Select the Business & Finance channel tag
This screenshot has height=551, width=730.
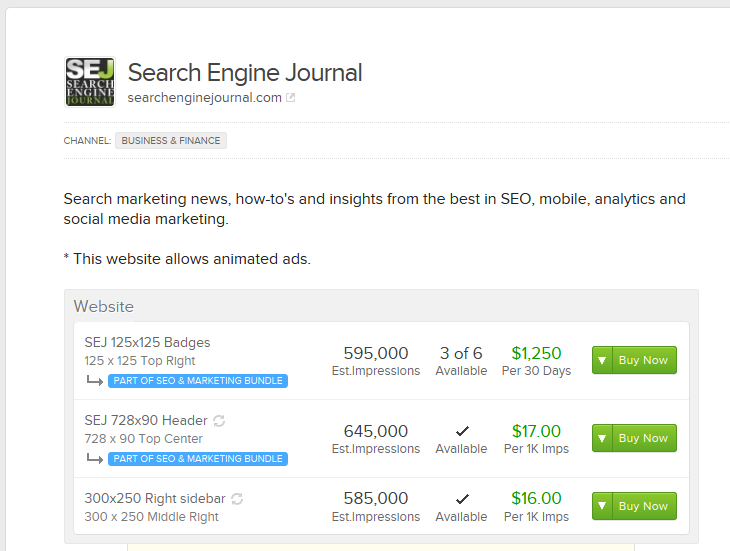pos(171,141)
